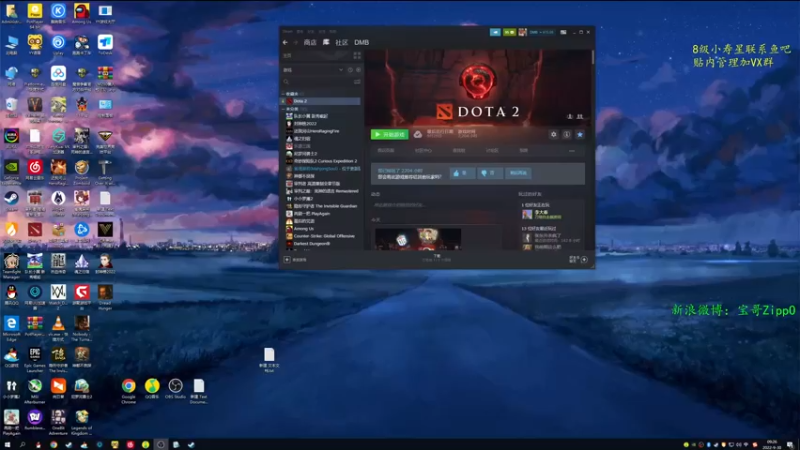Toggle ready-to-play filter in library sidebar
Viewport: 800px width, 450px height.
coord(358,70)
